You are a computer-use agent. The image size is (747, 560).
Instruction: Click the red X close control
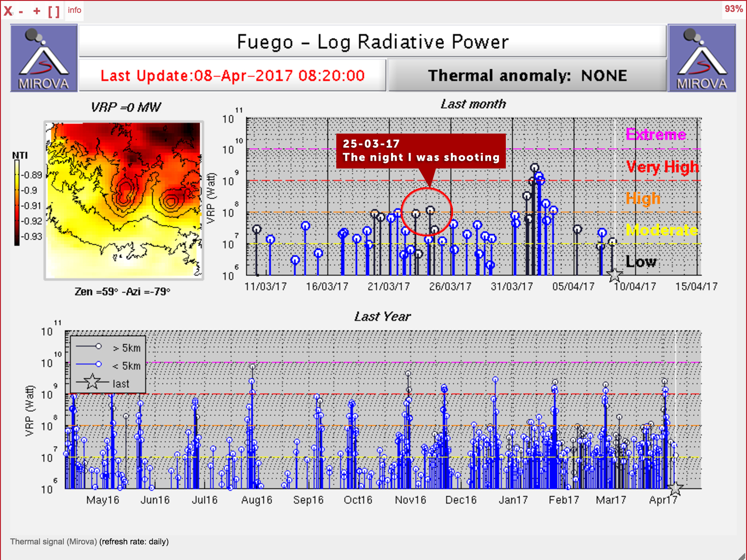[8, 11]
